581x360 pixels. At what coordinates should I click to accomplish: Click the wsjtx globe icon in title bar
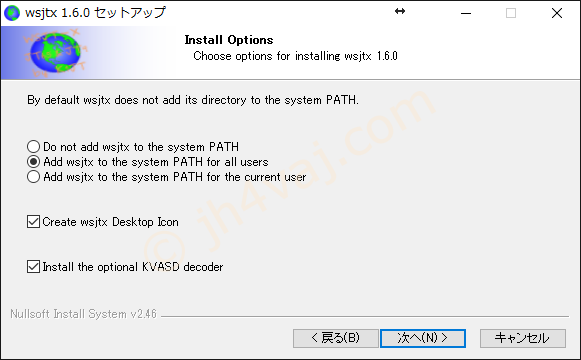11,13
